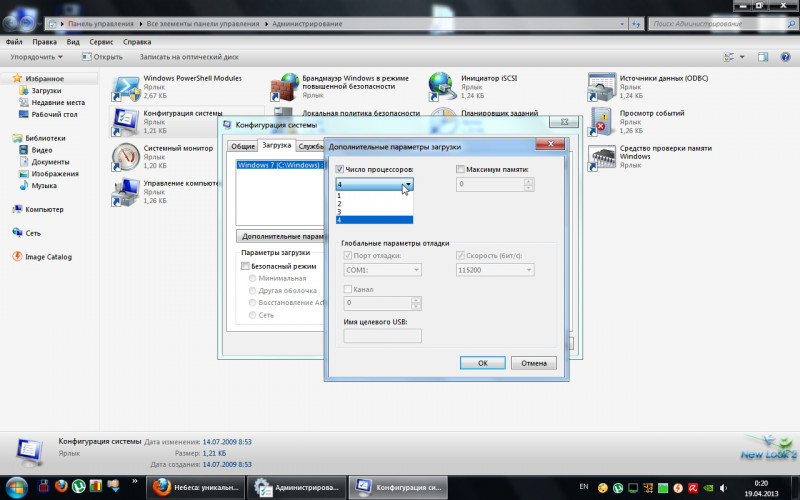
Task: Open Документы library in sidebar
Action: pyautogui.click(x=50, y=162)
